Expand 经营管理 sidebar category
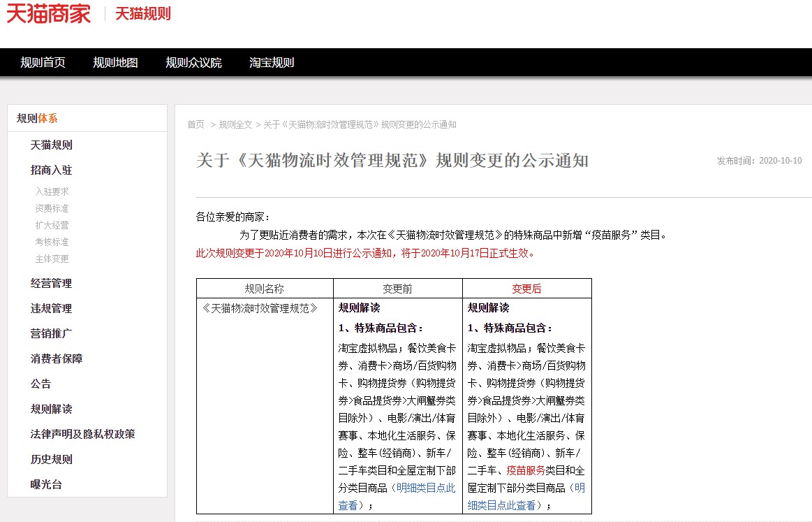The width and height of the screenshot is (812, 522). point(51,284)
